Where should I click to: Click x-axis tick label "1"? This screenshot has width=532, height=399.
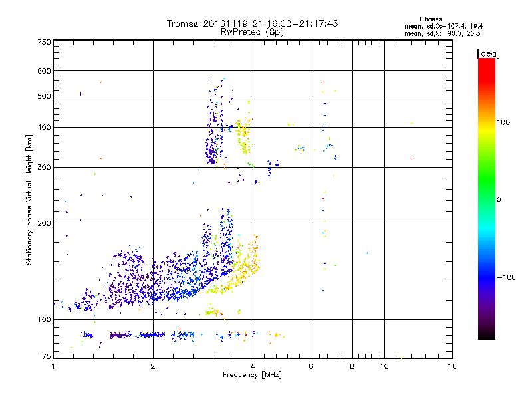[53, 366]
